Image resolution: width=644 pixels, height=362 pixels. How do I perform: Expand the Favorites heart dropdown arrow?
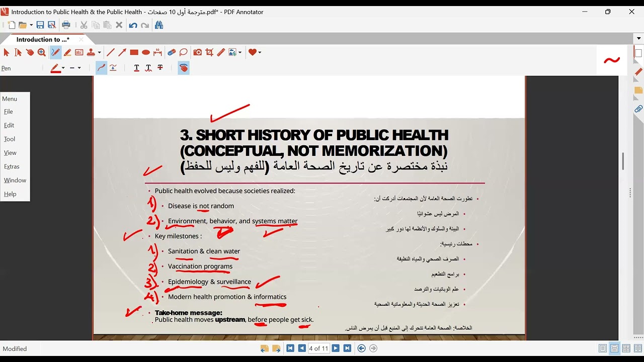coord(260,52)
